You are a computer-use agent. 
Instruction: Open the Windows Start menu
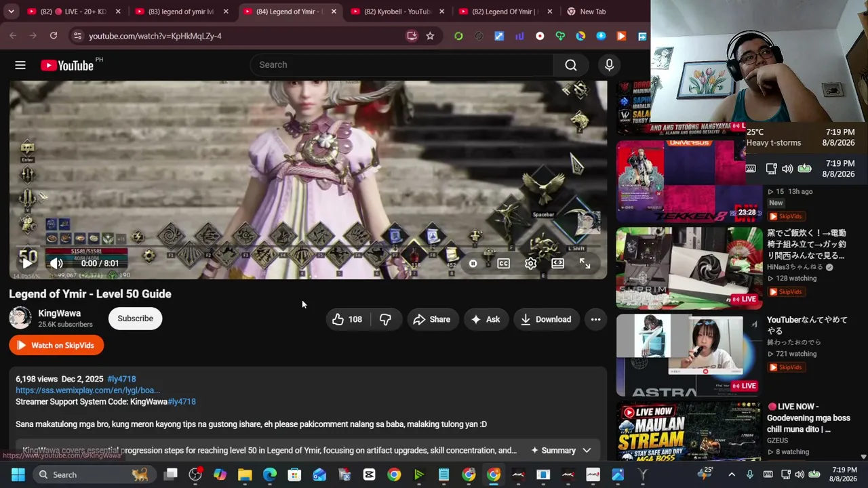pos(18,474)
